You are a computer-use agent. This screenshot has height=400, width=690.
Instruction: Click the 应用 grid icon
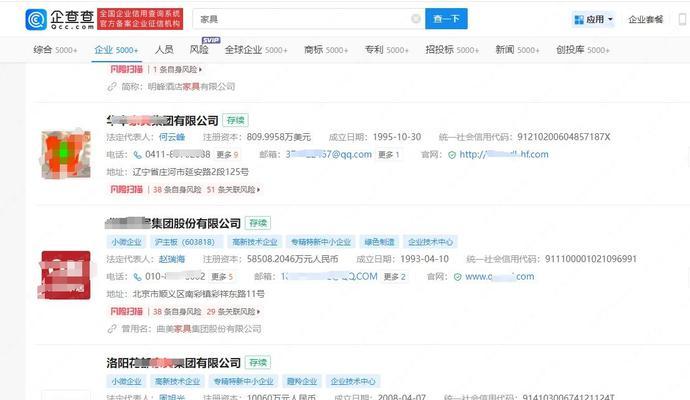tap(579, 20)
